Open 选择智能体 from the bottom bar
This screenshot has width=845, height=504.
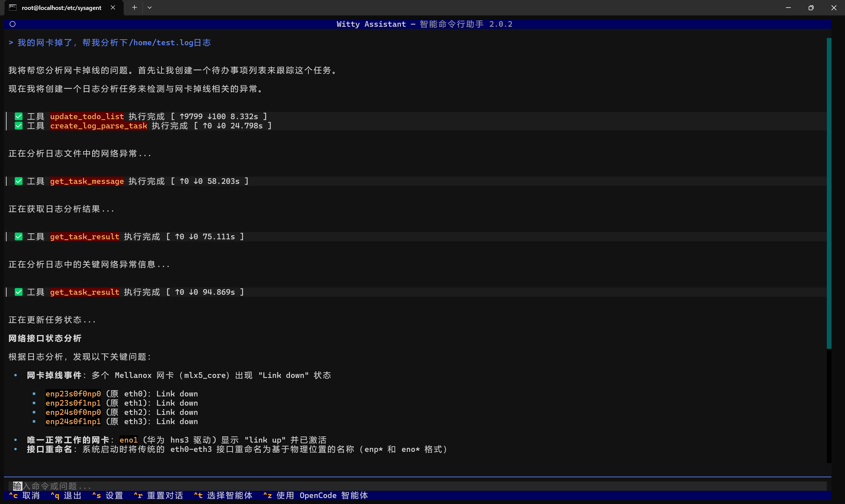pos(223,495)
